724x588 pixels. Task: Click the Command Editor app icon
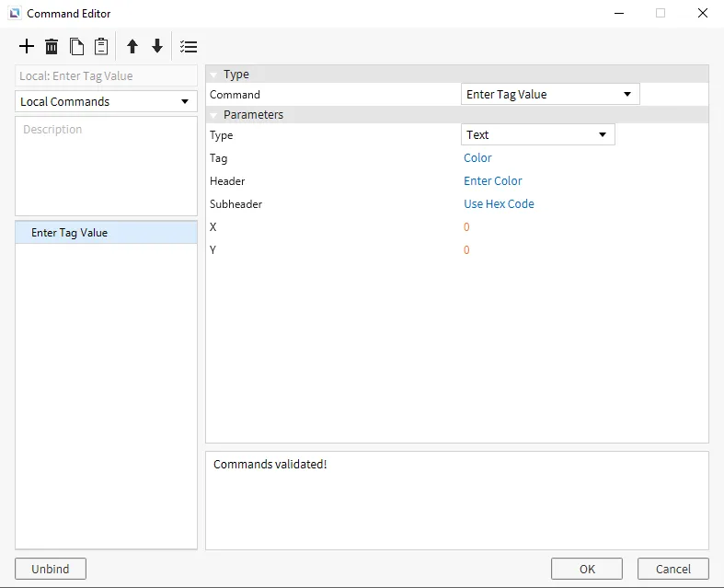[x=15, y=14]
